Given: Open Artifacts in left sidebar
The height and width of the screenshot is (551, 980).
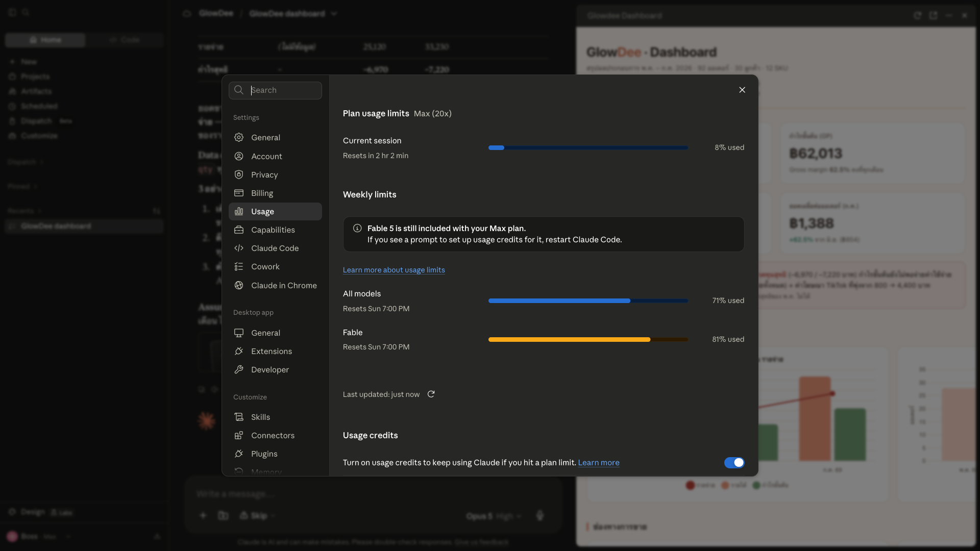Looking at the screenshot, I should pos(36,91).
